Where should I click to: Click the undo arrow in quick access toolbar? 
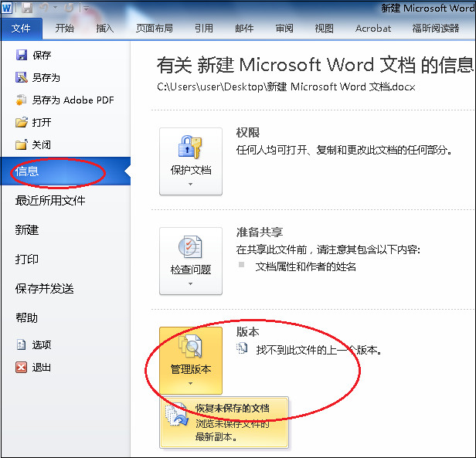tap(44, 8)
